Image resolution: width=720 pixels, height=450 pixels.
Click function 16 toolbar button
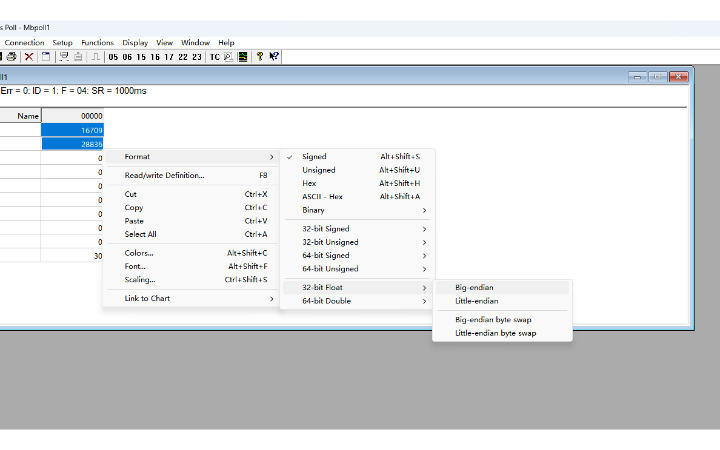[155, 57]
